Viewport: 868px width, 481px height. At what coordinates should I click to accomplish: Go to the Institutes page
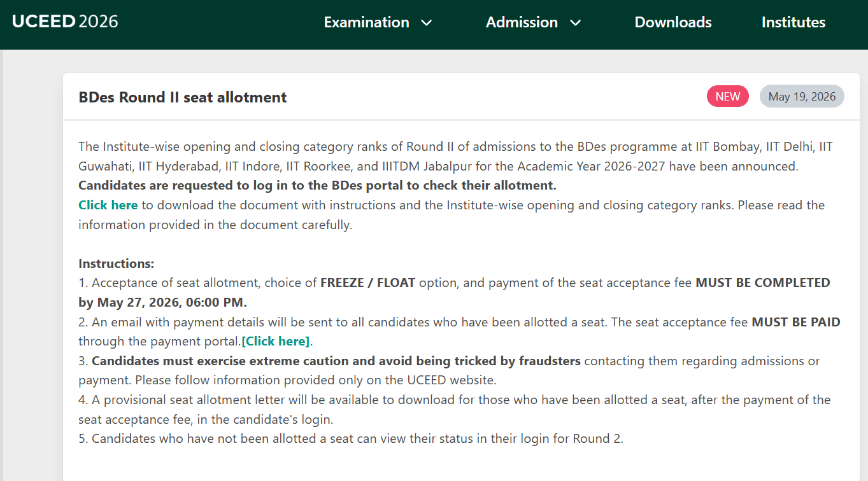[793, 22]
